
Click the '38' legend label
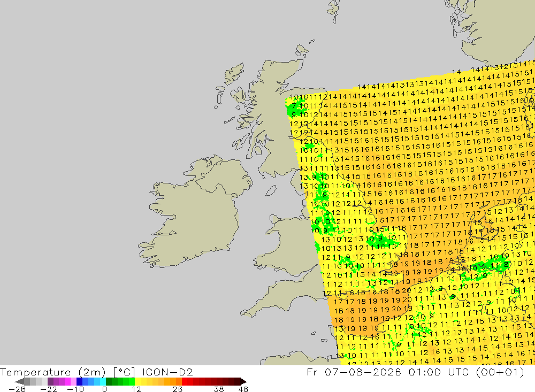tap(219, 389)
